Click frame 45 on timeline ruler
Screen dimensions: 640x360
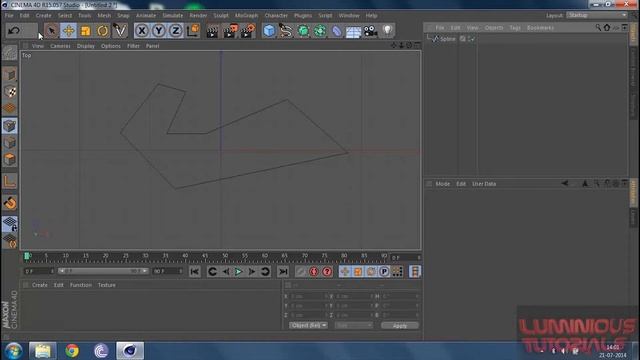coord(204,257)
